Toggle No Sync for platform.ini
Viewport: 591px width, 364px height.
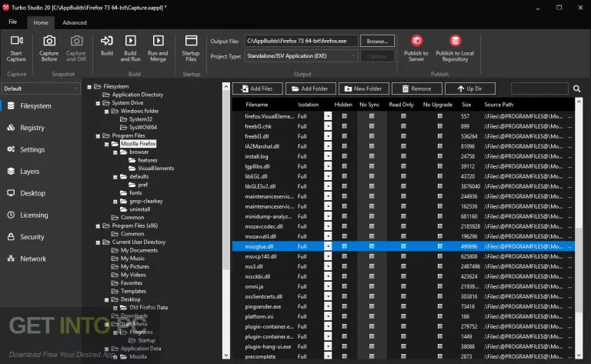coord(372,316)
